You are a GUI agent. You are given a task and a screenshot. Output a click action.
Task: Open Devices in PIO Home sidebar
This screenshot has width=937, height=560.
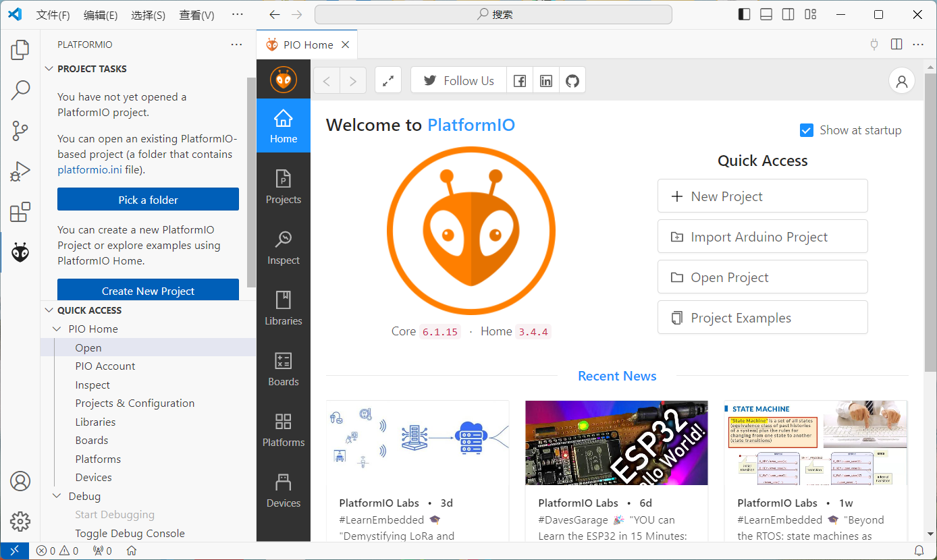(284, 490)
